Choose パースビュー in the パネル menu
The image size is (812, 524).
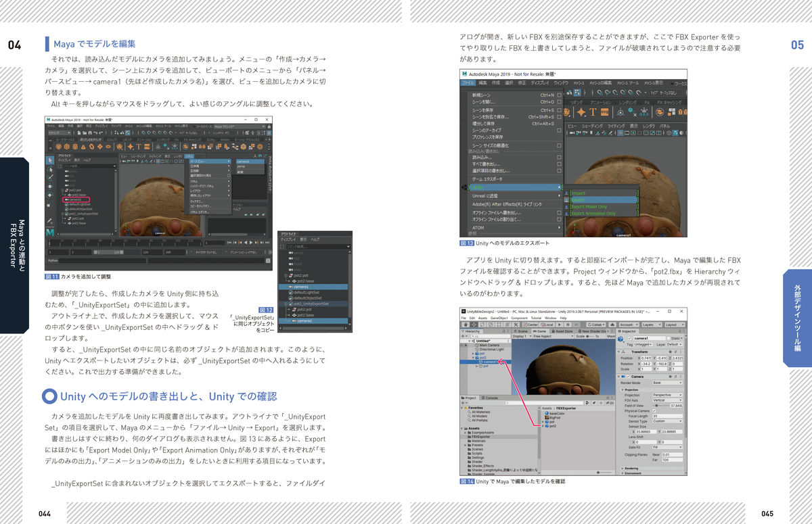(210, 162)
